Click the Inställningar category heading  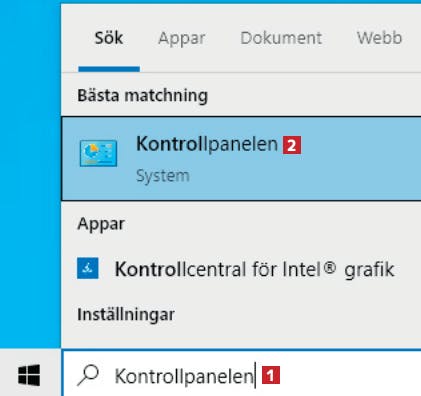[x=126, y=314]
